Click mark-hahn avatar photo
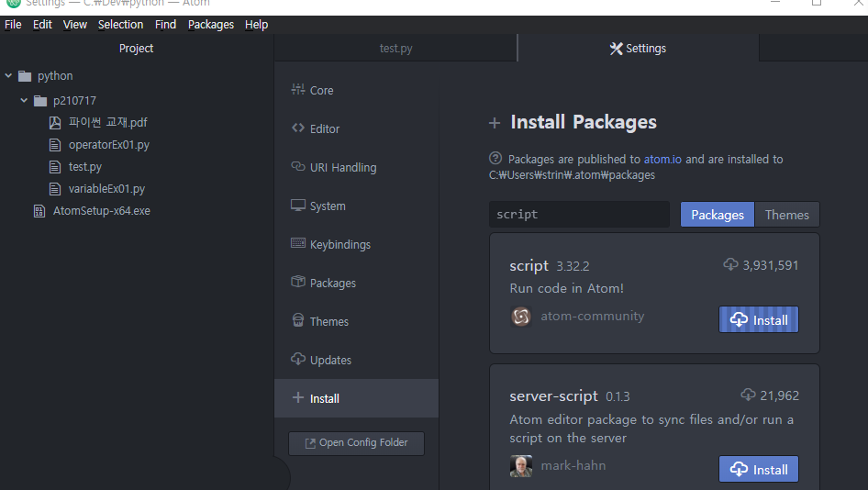The image size is (868, 490). pyautogui.click(x=521, y=466)
